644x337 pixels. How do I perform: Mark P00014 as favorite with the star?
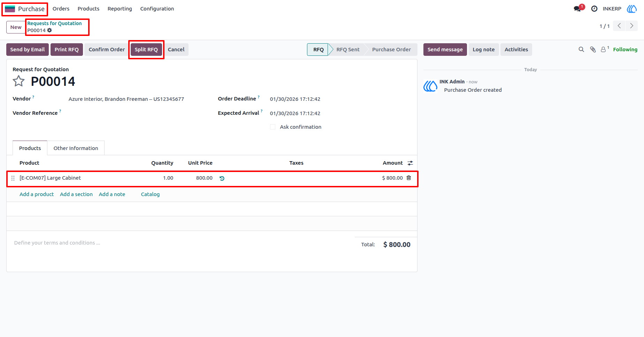18,81
